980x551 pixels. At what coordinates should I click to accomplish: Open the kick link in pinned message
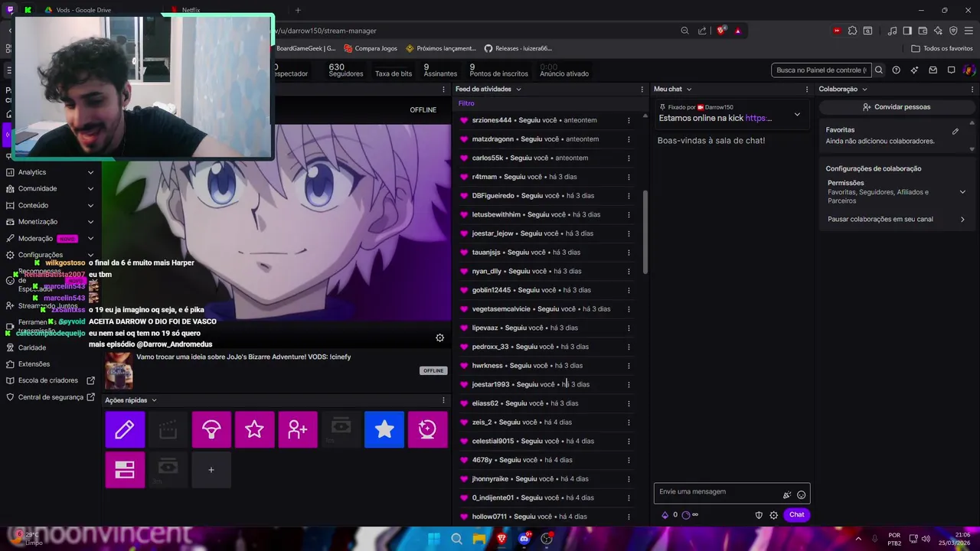click(x=759, y=118)
